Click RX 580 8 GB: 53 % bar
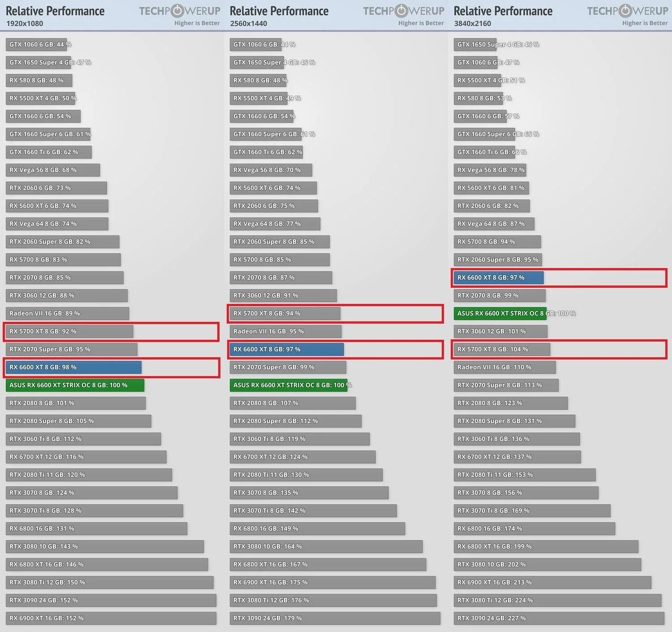Image resolution: width=672 pixels, height=632 pixels. point(478,98)
